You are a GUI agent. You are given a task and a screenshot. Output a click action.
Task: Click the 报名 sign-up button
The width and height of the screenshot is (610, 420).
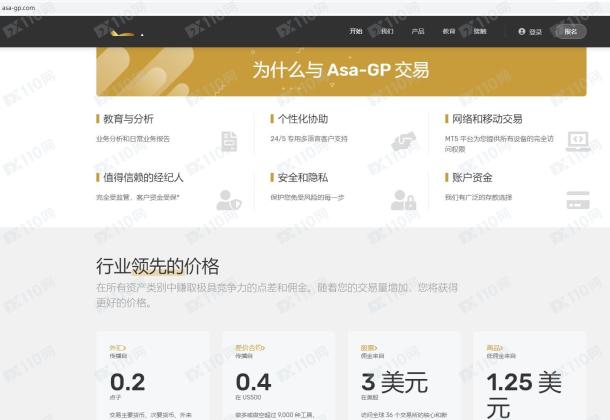click(570, 32)
